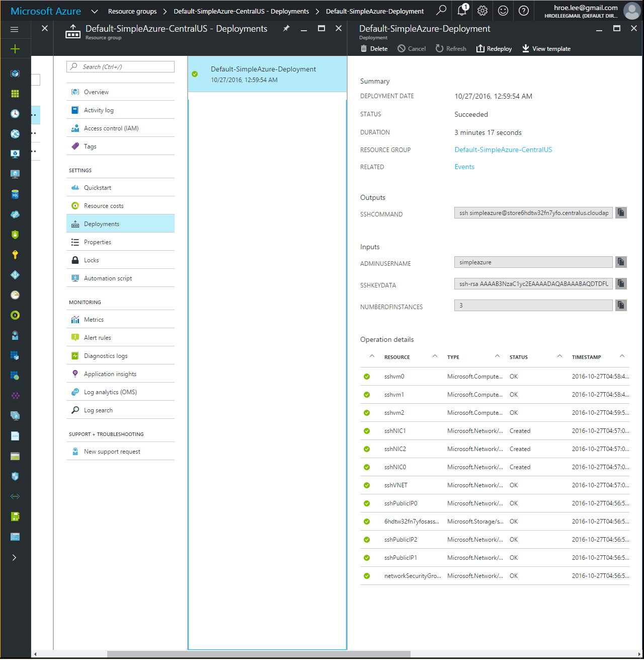The height and width of the screenshot is (660, 644).
Task: Open New support request
Action: (120, 452)
